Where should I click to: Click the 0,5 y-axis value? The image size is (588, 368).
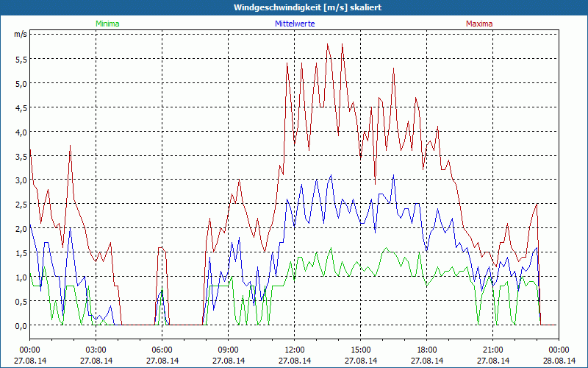(x=21, y=302)
